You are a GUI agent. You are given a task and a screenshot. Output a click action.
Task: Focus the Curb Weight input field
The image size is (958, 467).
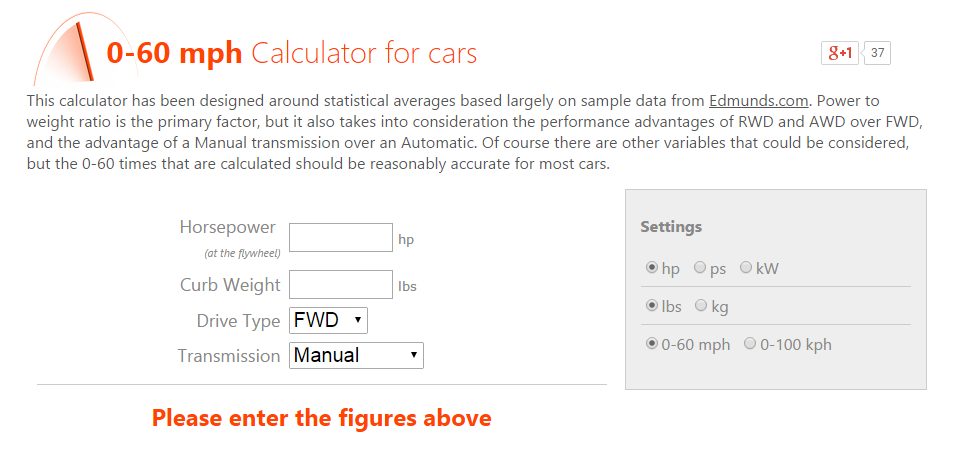click(x=341, y=284)
